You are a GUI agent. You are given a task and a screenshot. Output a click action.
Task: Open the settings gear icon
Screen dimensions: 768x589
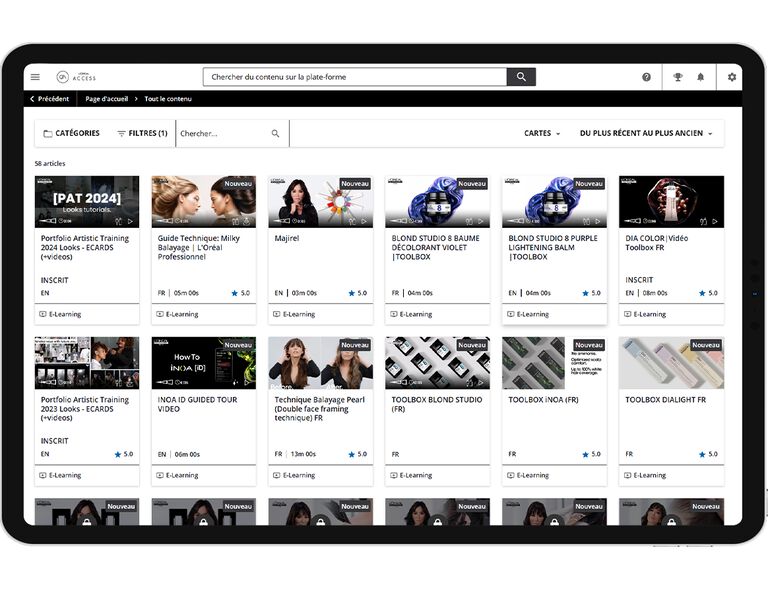[732, 77]
